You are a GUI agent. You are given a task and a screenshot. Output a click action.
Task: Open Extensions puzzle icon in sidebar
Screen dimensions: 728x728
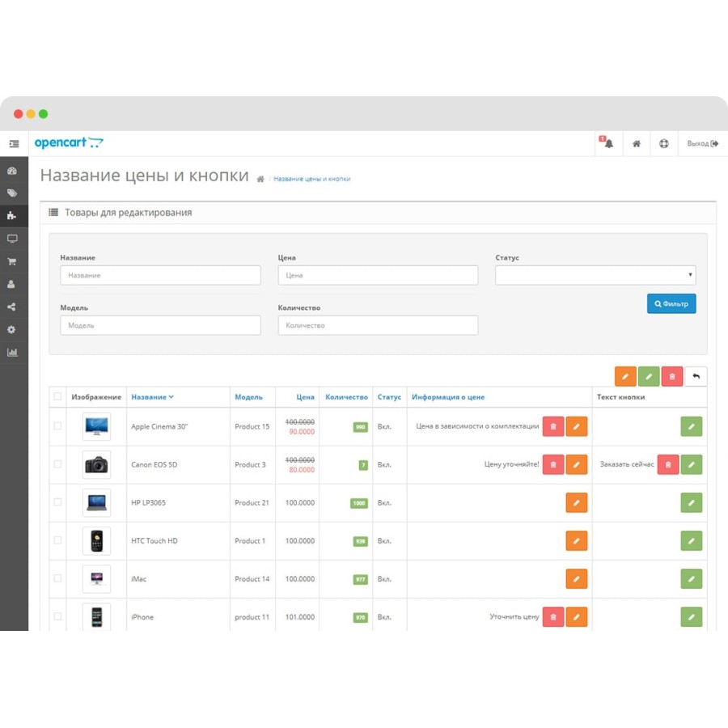12,216
